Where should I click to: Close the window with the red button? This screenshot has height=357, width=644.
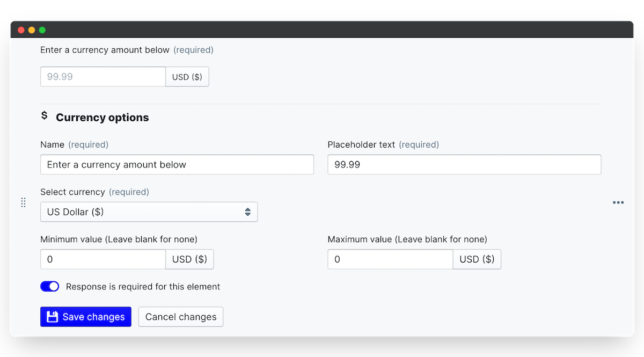point(21,30)
